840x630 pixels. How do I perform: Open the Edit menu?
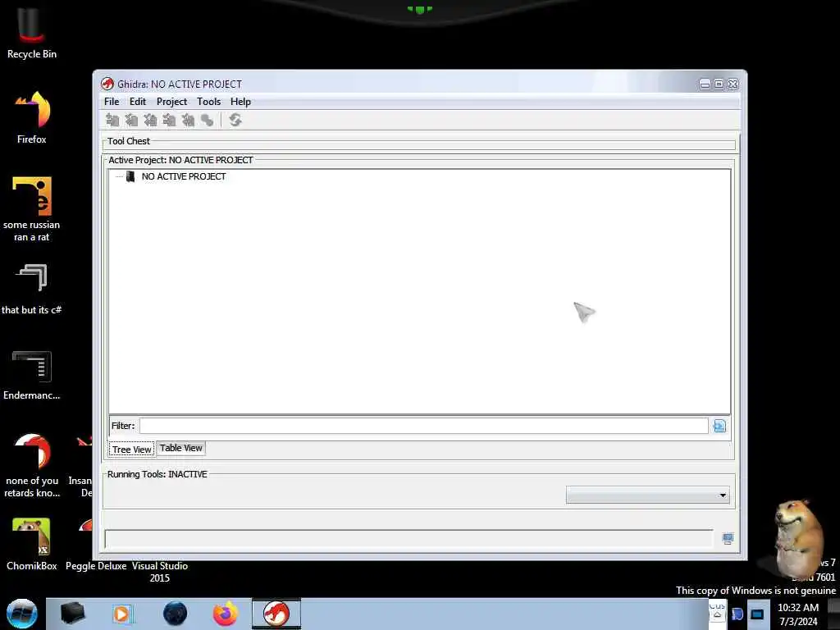point(138,102)
